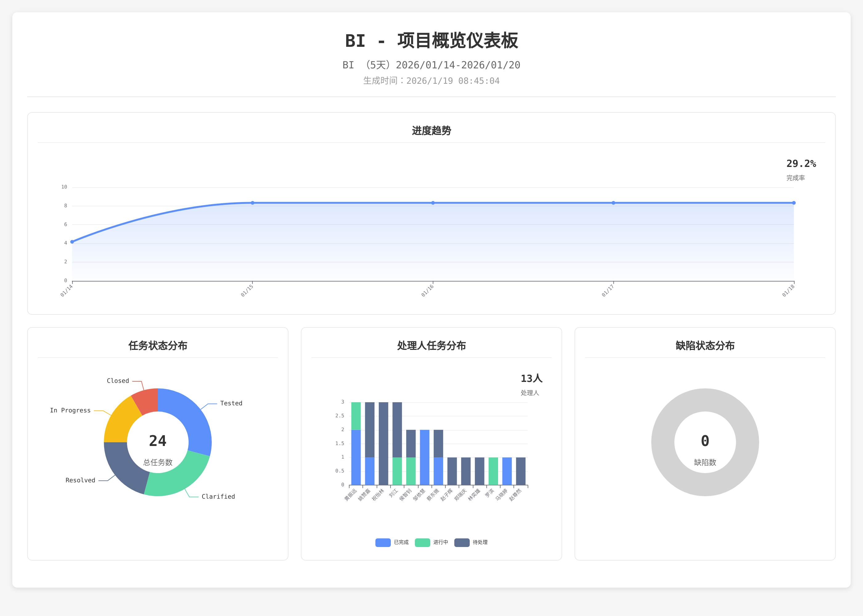This screenshot has width=863, height=616.
Task: Click the 'Closed' pie label
Action: pyautogui.click(x=118, y=381)
